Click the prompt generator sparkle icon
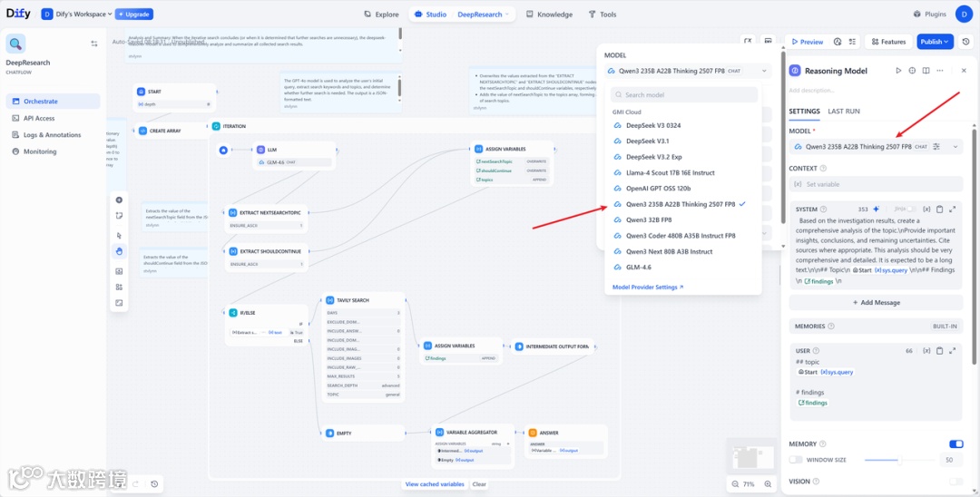This screenshot has height=497, width=980. click(877, 210)
